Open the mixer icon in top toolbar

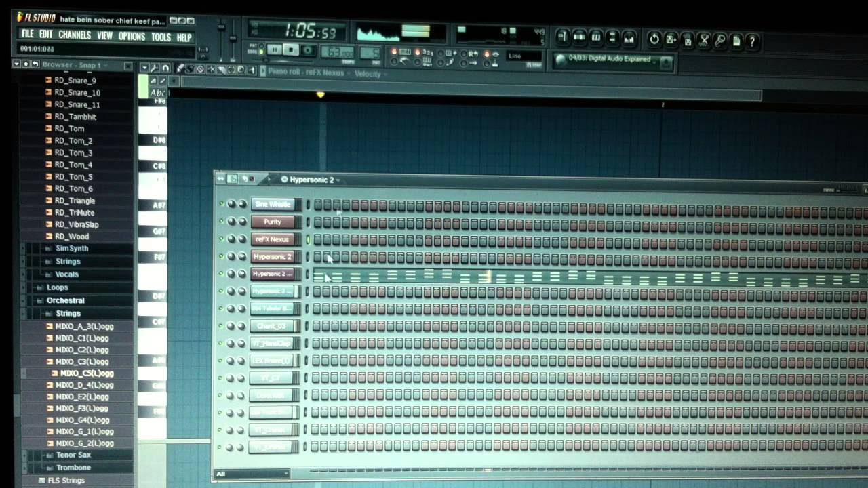629,39
